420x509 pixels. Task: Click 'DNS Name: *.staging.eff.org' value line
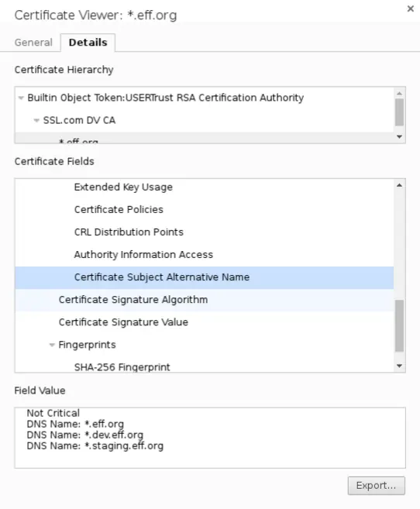pos(95,446)
